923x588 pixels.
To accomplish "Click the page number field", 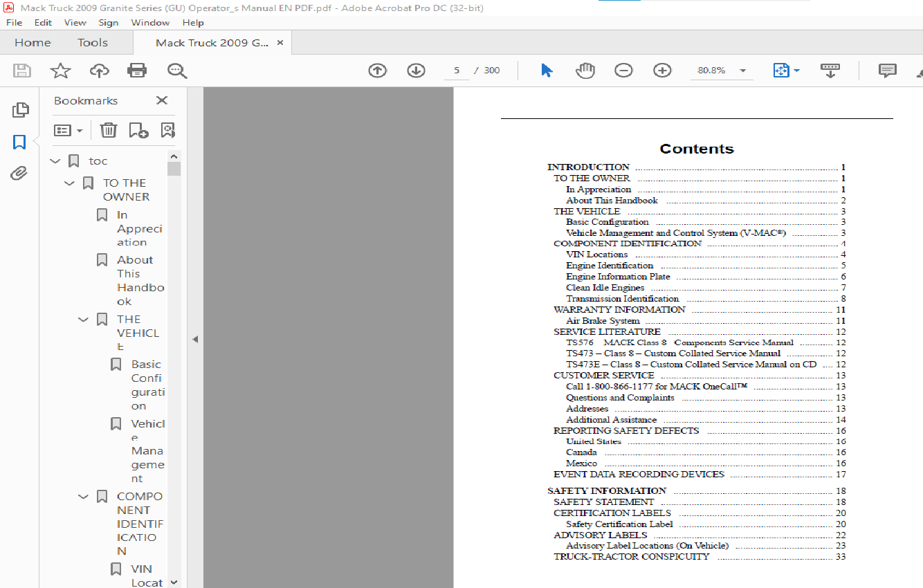I will tap(457, 71).
